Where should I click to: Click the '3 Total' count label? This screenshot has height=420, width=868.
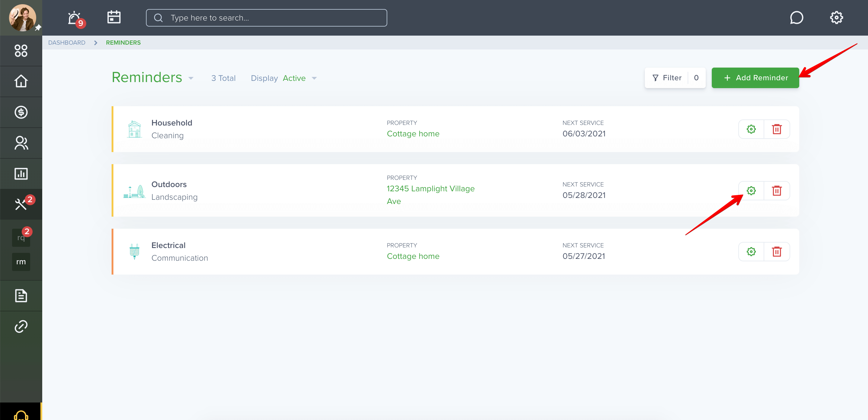coord(223,78)
